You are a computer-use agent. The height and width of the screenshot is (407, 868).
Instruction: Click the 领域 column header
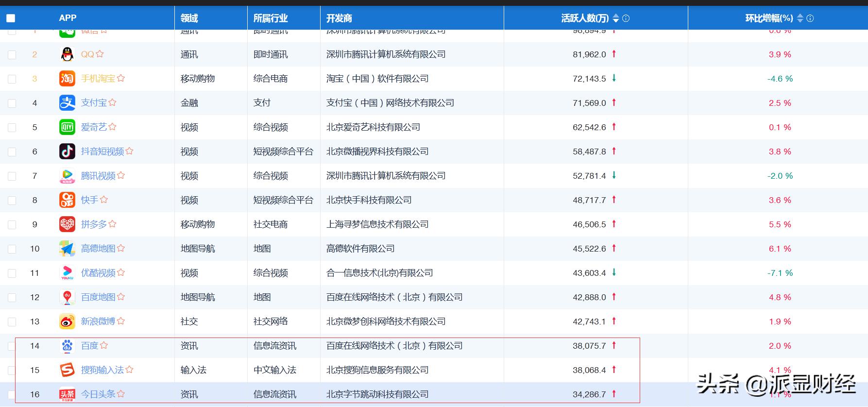click(x=189, y=18)
